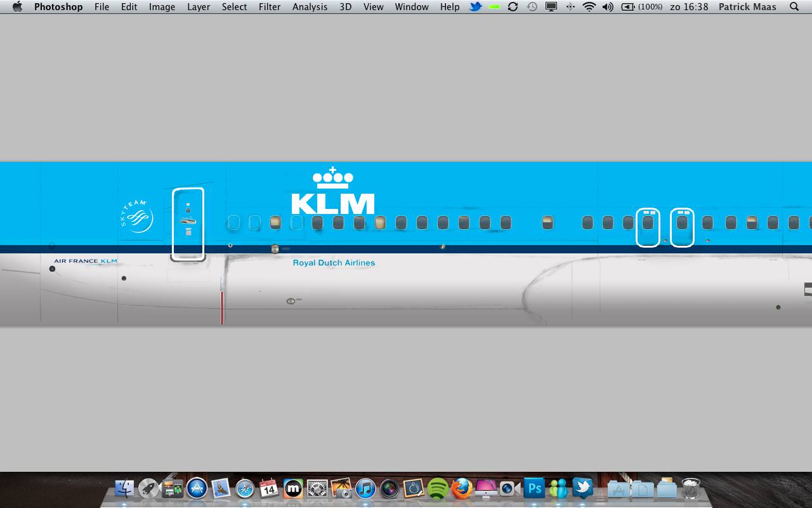
Task: Open the 3D menu
Action: pos(345,7)
